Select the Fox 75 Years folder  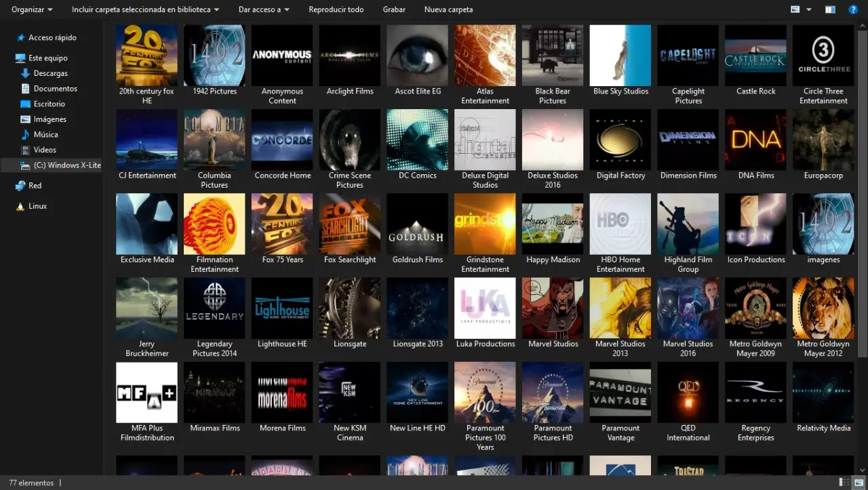point(282,228)
